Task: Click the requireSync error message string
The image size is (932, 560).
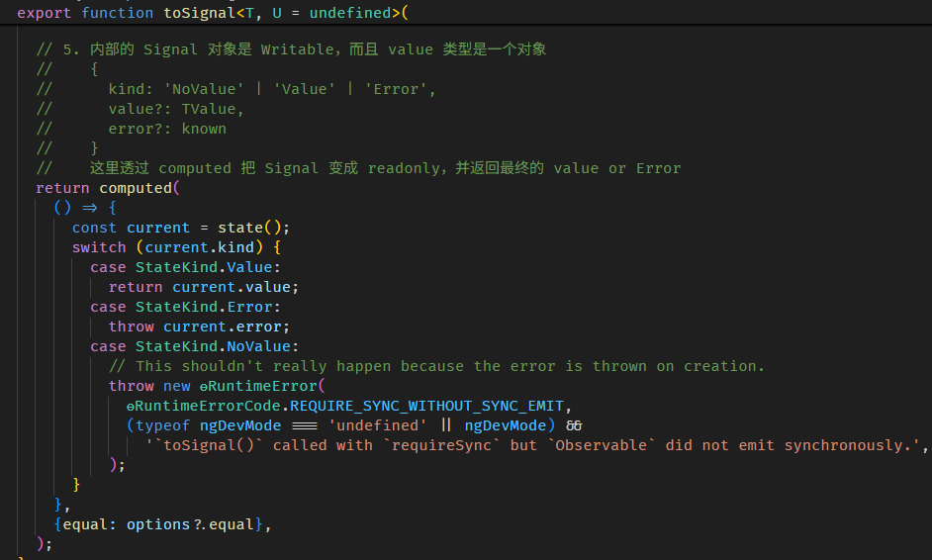Action: point(534,445)
